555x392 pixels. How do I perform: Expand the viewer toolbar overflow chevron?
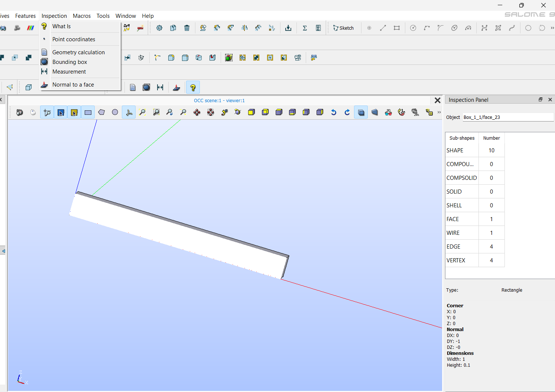pos(439,112)
